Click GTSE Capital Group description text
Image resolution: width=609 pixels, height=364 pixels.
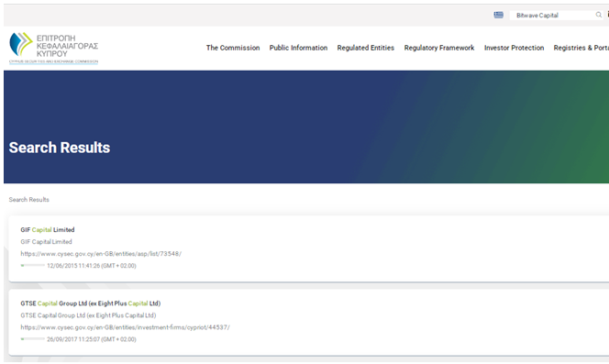pos(88,315)
